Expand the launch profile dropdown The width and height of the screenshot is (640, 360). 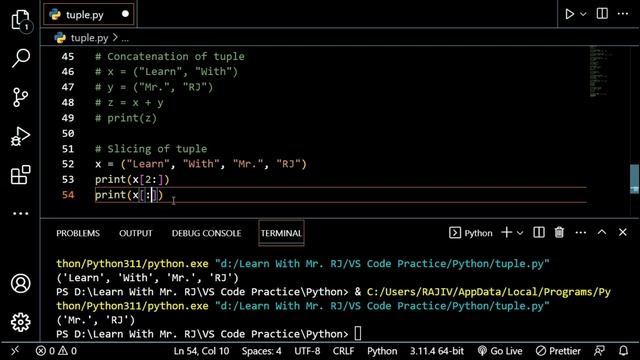(x=520, y=233)
